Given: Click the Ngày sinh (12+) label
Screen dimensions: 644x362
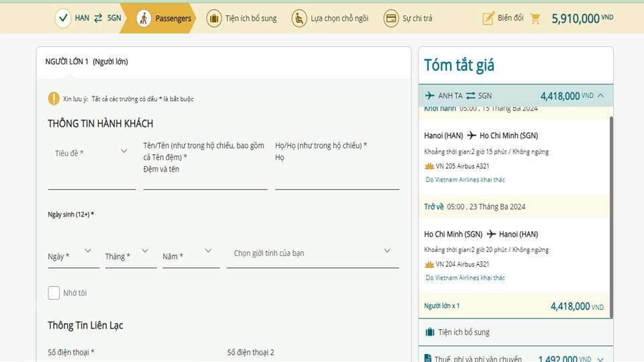Looking at the screenshot, I should (x=71, y=215).
